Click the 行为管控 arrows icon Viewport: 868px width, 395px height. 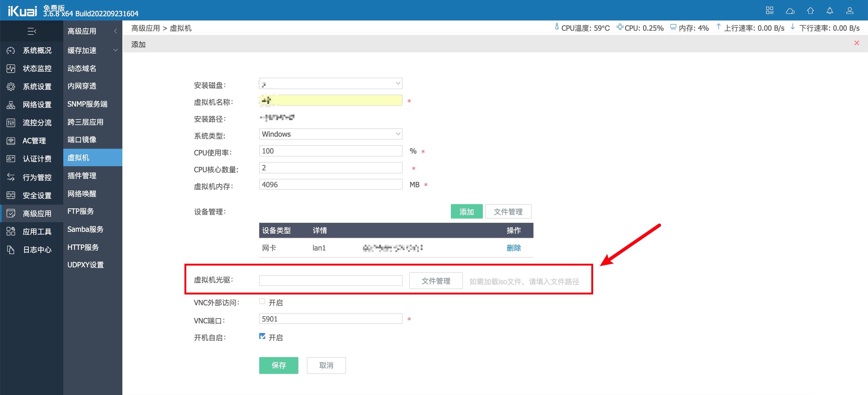(x=11, y=177)
